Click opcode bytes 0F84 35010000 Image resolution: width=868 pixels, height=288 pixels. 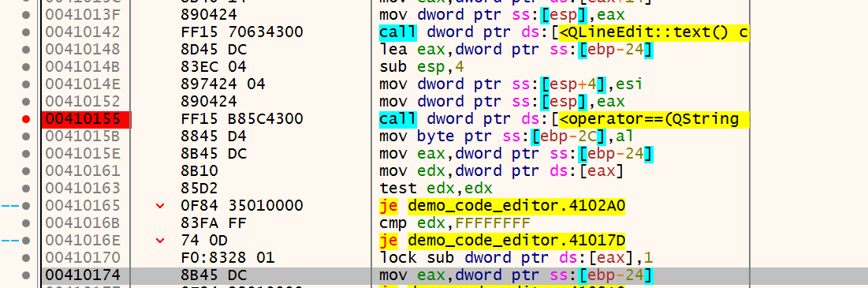(242, 205)
